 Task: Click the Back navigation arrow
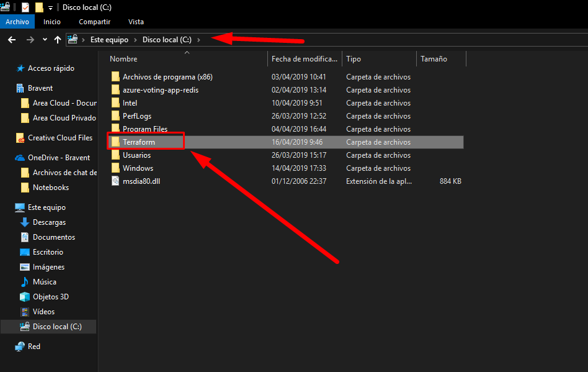point(12,40)
